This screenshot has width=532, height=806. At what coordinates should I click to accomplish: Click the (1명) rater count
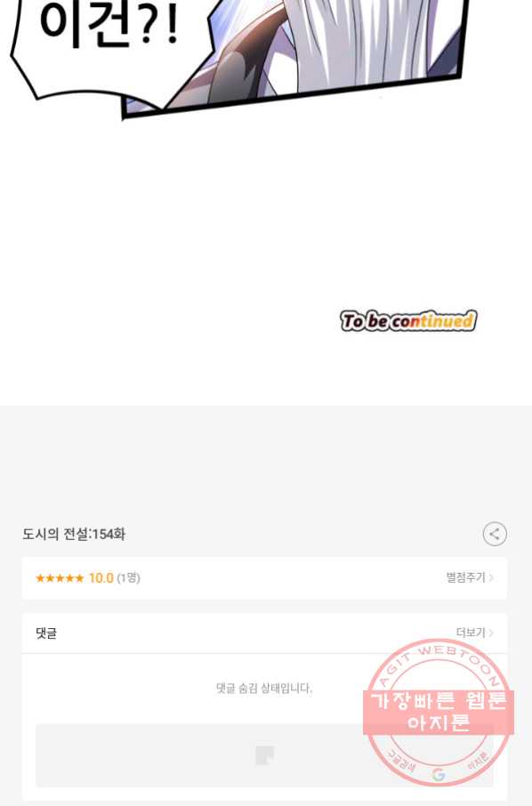tap(128, 578)
